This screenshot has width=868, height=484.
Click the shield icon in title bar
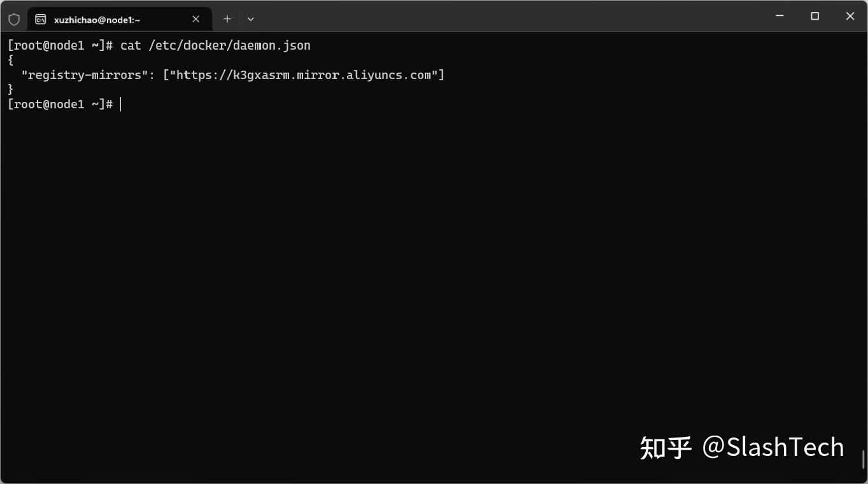(x=14, y=19)
